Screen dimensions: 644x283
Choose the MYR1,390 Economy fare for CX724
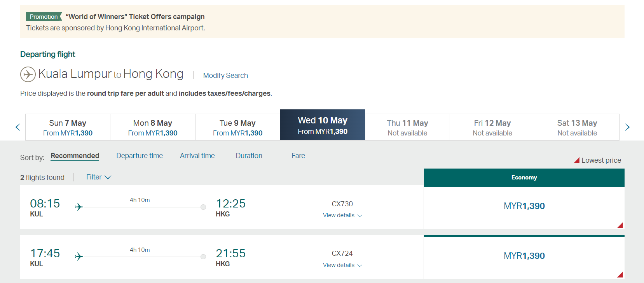coord(524,256)
